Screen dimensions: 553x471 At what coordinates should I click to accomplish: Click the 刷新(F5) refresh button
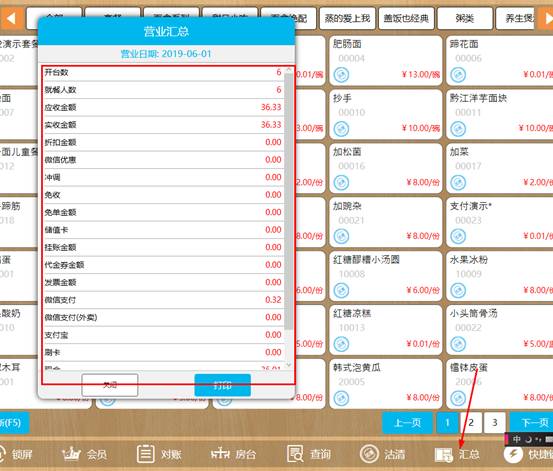click(14, 423)
